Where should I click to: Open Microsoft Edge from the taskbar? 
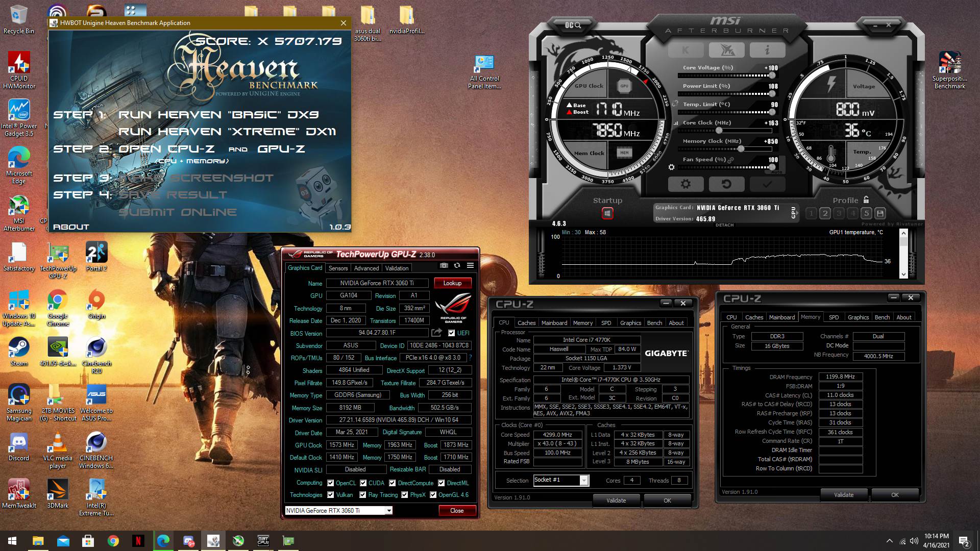pyautogui.click(x=163, y=541)
